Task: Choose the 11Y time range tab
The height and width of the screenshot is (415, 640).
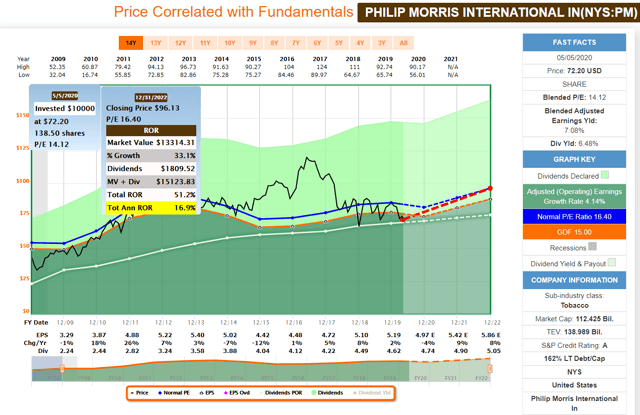Action: [205, 43]
